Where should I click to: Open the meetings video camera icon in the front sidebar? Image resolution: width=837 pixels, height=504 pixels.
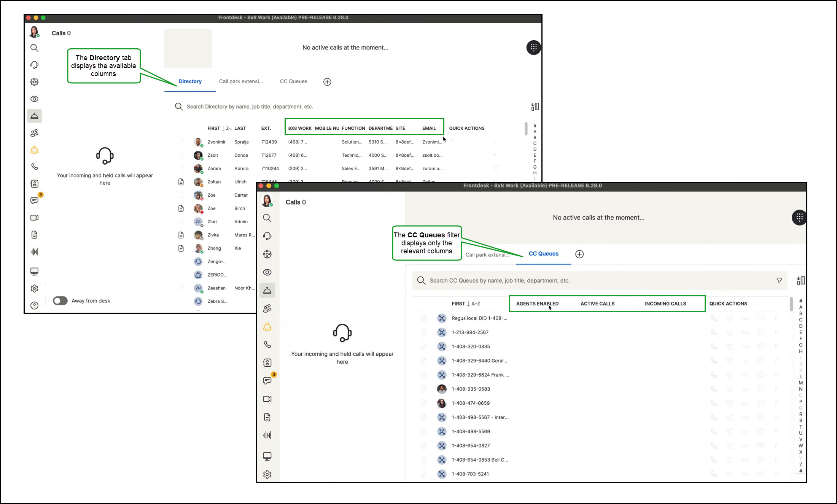pyautogui.click(x=267, y=399)
